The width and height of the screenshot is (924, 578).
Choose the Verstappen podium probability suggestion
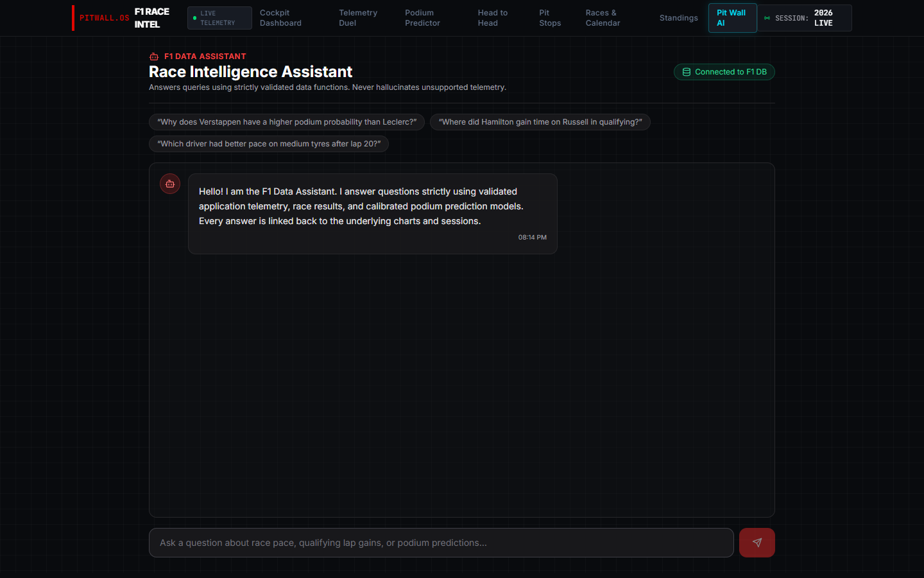[x=287, y=122]
